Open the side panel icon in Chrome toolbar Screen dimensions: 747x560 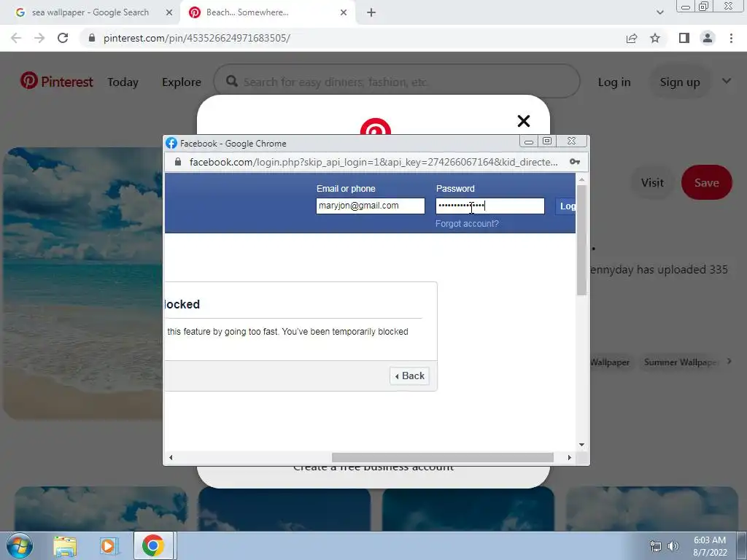point(684,38)
